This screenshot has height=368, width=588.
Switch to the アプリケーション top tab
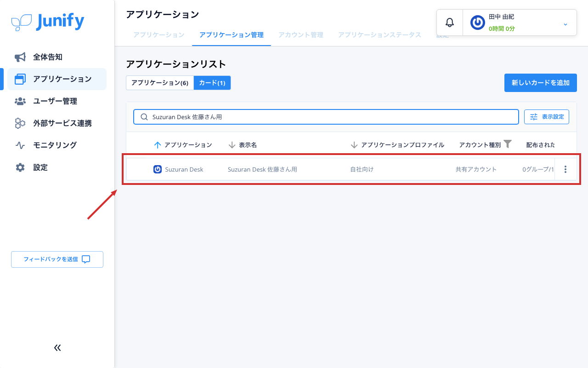pyautogui.click(x=159, y=35)
